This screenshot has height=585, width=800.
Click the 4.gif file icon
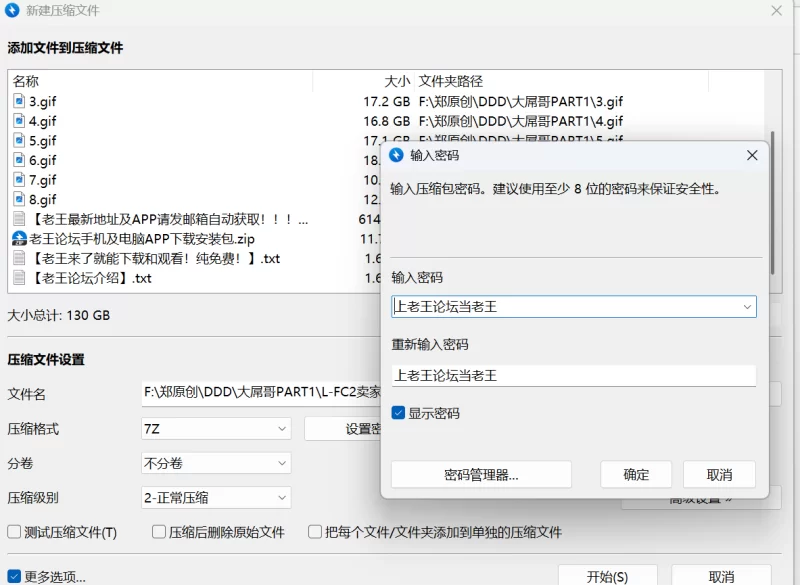[19, 121]
